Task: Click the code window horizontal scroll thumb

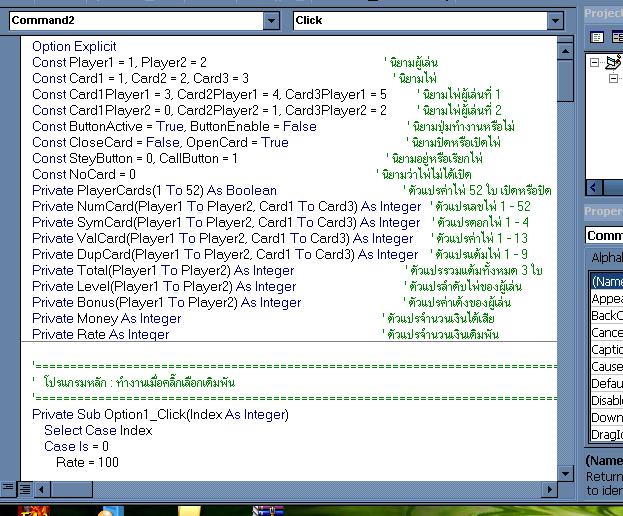Action: tap(71, 489)
